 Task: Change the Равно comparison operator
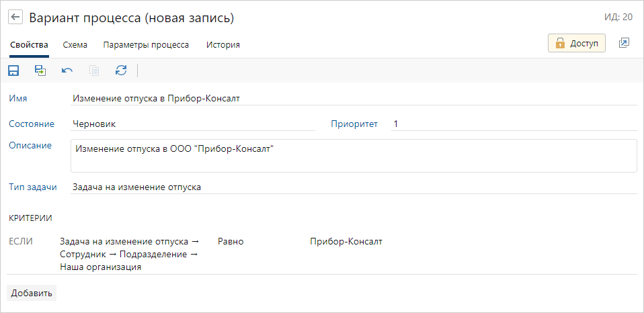click(231, 241)
